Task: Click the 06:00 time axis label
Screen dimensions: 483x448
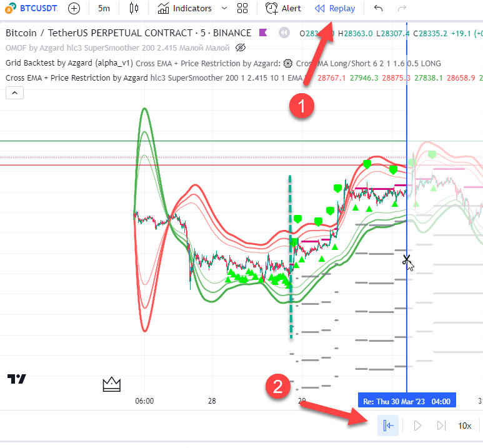Action: (144, 401)
